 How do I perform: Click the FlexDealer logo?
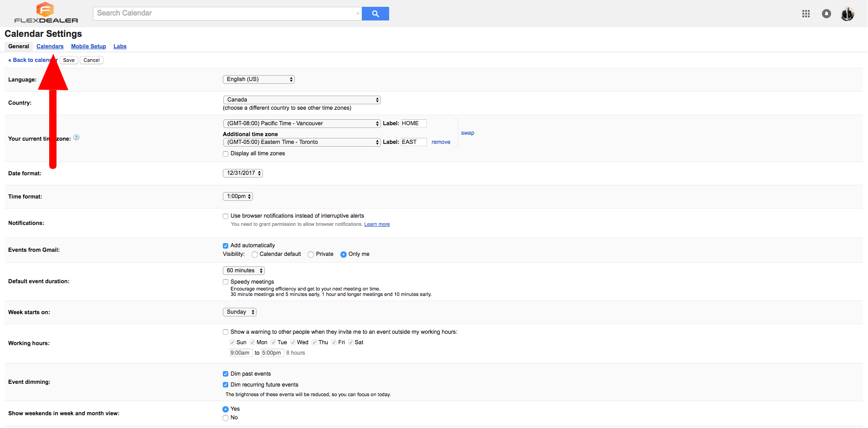pyautogui.click(x=46, y=13)
